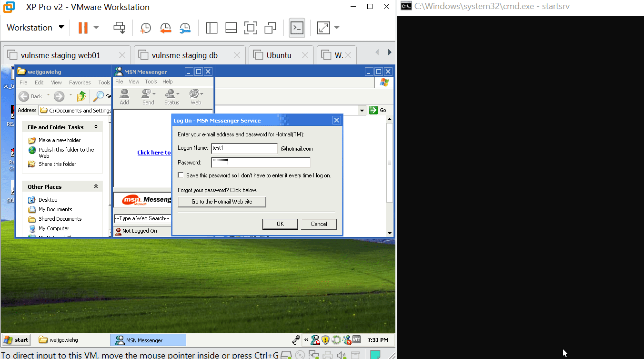Screen dimensions: 644x359
Task: Open the snapshot manager icon
Action: pos(185,28)
